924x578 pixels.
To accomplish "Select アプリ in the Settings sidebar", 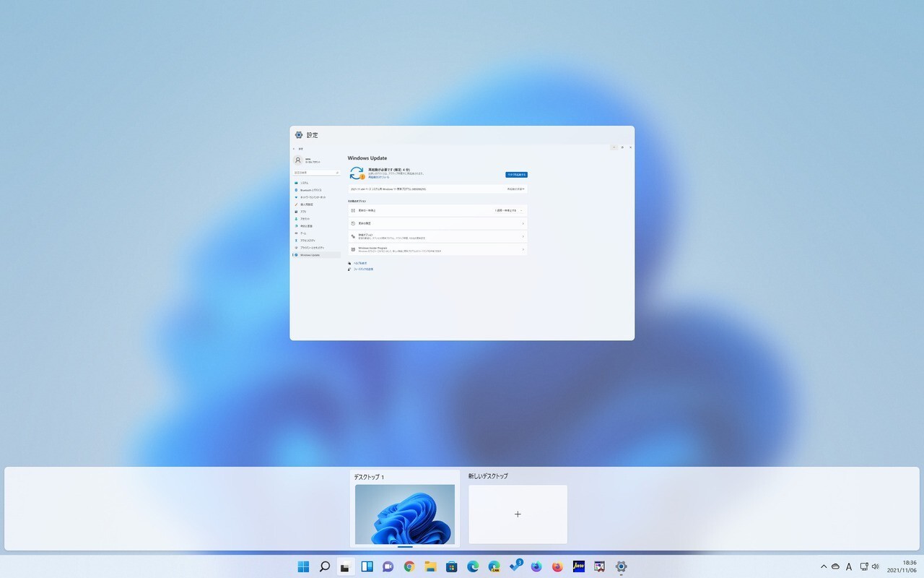I will [316, 212].
